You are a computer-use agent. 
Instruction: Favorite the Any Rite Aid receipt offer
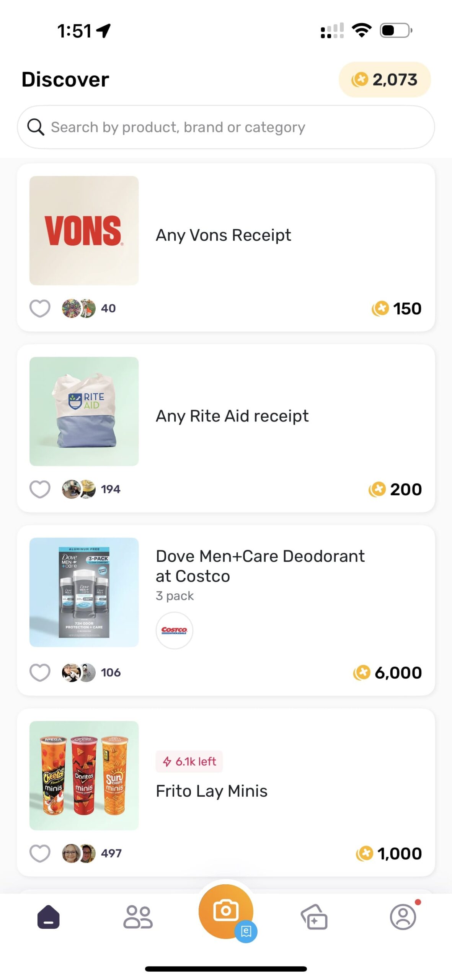pos(40,489)
